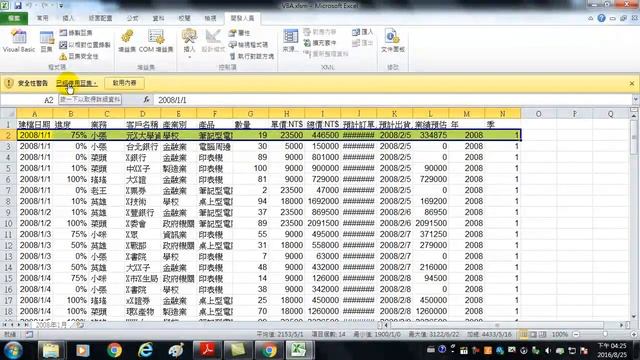This screenshot has width=640, height=360.
Task: Toggle 設計模式 (Design Mode)
Action: (213, 41)
